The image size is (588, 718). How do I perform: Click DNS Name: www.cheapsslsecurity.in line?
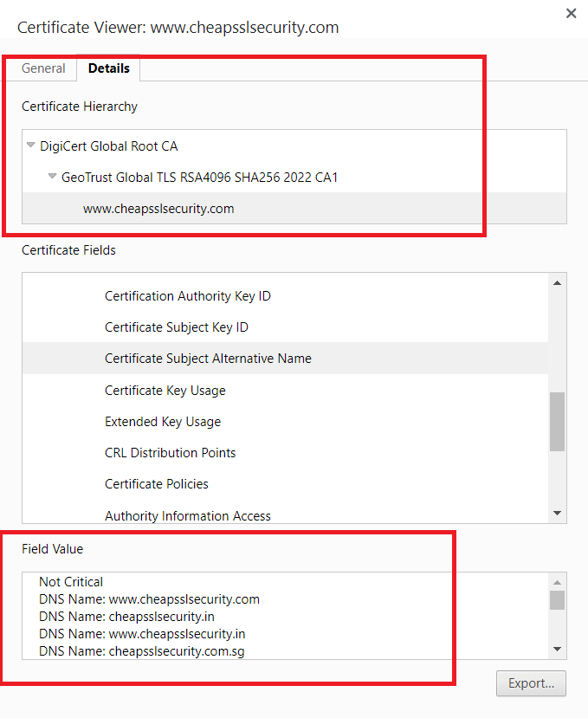click(142, 634)
